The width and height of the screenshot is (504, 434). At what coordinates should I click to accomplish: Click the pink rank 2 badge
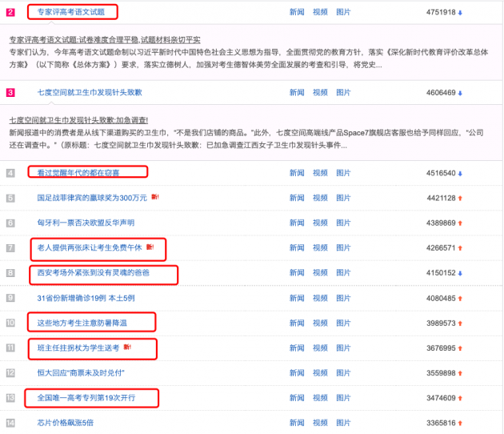[10, 12]
